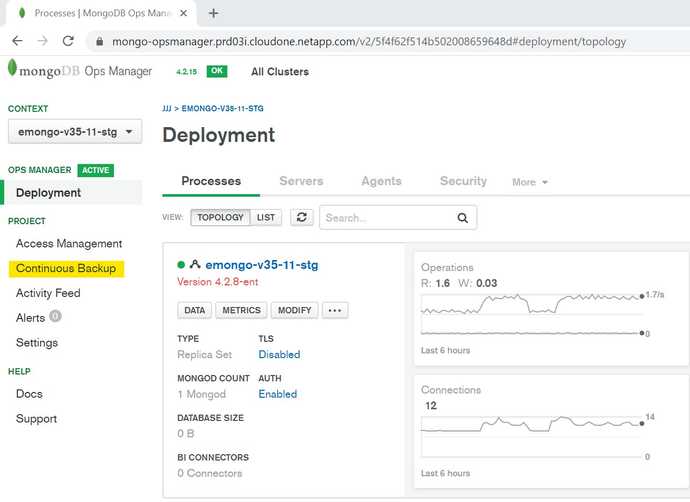Click the browser address bar URL
Screen dimensions: 690x502
tap(369, 41)
